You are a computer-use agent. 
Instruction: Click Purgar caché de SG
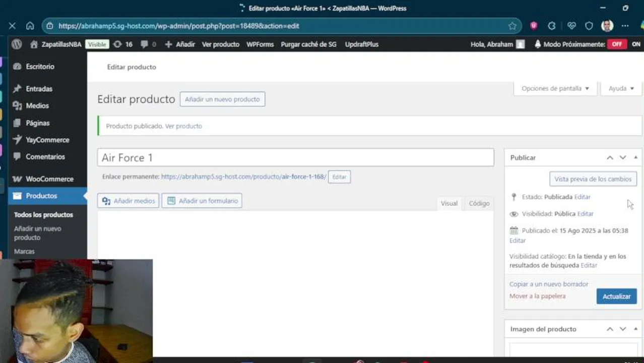tap(308, 44)
